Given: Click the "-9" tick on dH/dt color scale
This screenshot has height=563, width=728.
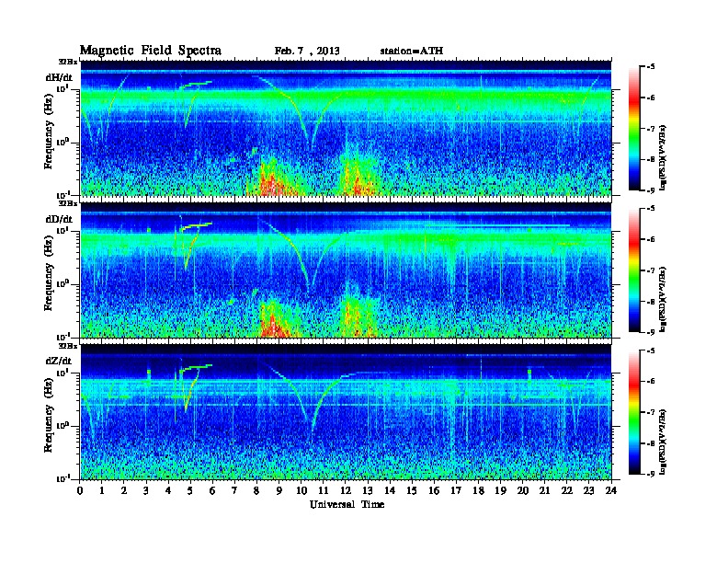Looking at the screenshot, I should pos(651,190).
